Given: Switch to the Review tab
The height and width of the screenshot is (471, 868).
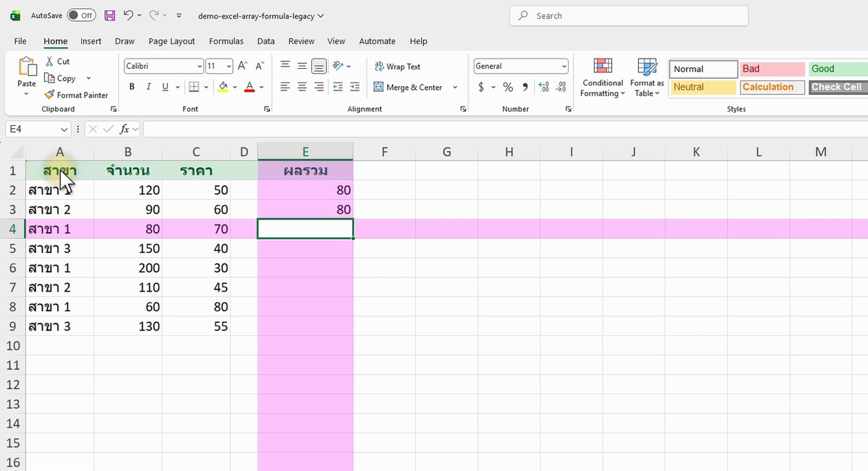Looking at the screenshot, I should (x=301, y=41).
